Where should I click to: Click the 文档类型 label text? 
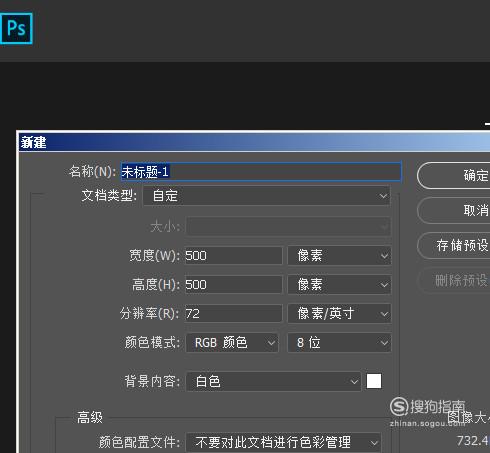click(x=109, y=196)
